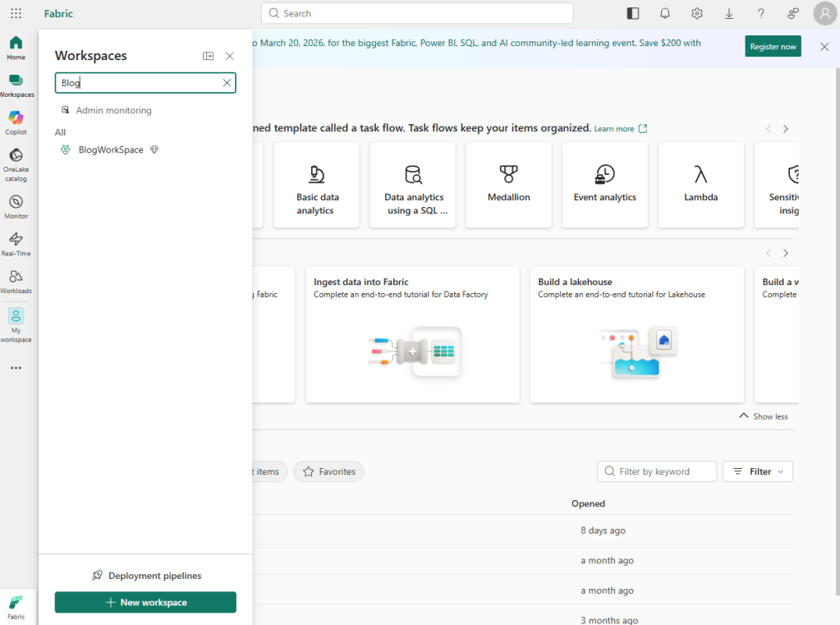The width and height of the screenshot is (840, 625).
Task: Open the app launcher waffle icon
Action: (16, 13)
